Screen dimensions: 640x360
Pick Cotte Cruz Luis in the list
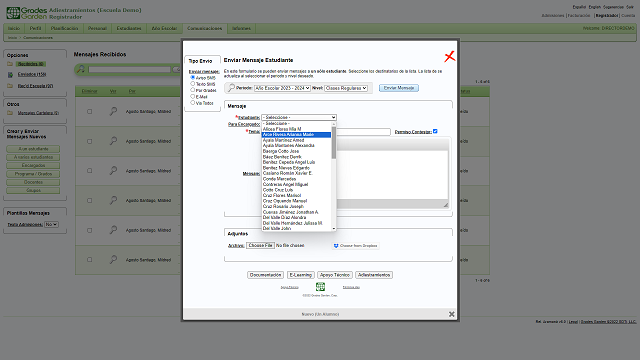(x=296, y=190)
